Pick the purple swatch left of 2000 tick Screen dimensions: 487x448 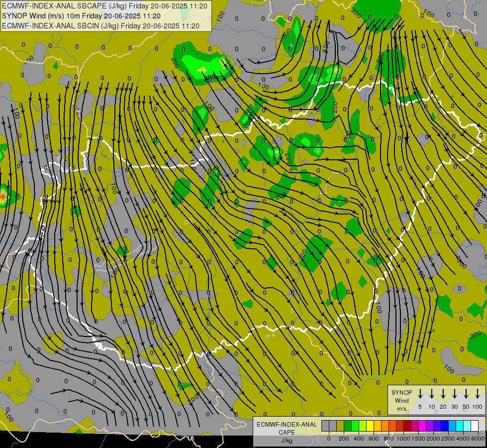click(429, 426)
